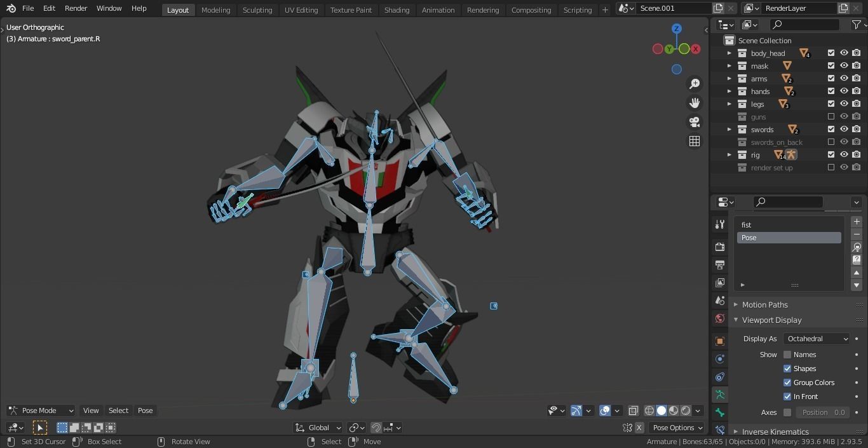
Task: Switch to Animation workspace tab
Action: click(x=438, y=10)
